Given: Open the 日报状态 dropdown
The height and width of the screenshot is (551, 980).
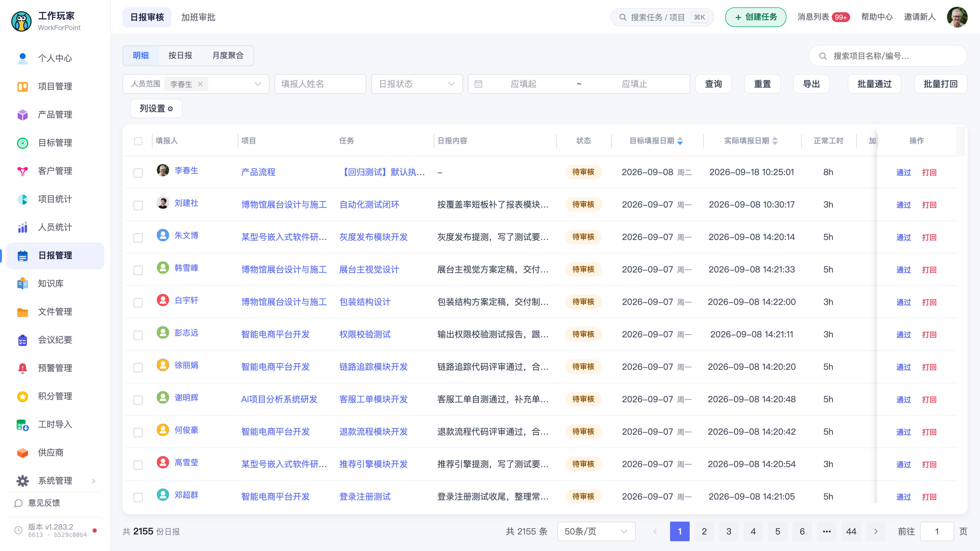Looking at the screenshot, I should [x=417, y=84].
